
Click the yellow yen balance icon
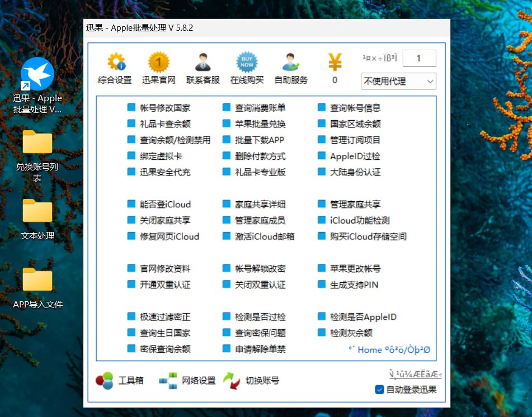[335, 62]
